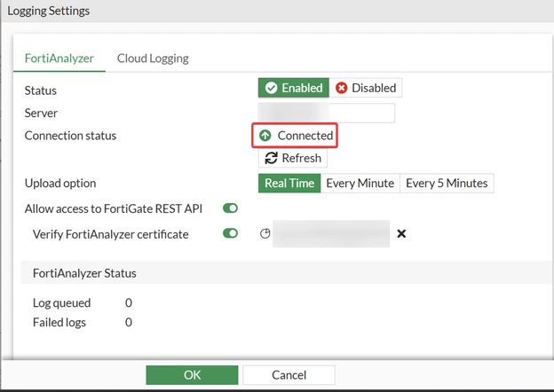The width and height of the screenshot is (554, 392).
Task: Select Every 5 Minutes upload option
Action: (x=447, y=183)
